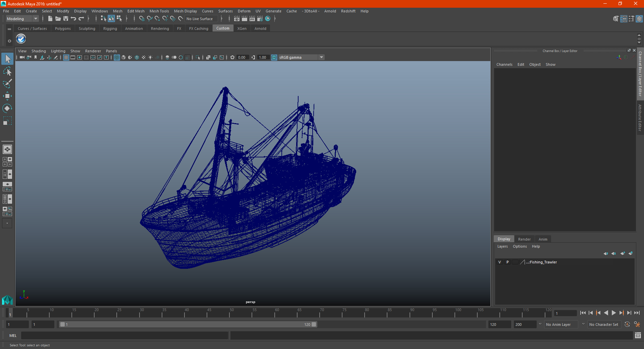Activate the Lasso Select tool
This screenshot has width=644, height=349.
click(7, 71)
